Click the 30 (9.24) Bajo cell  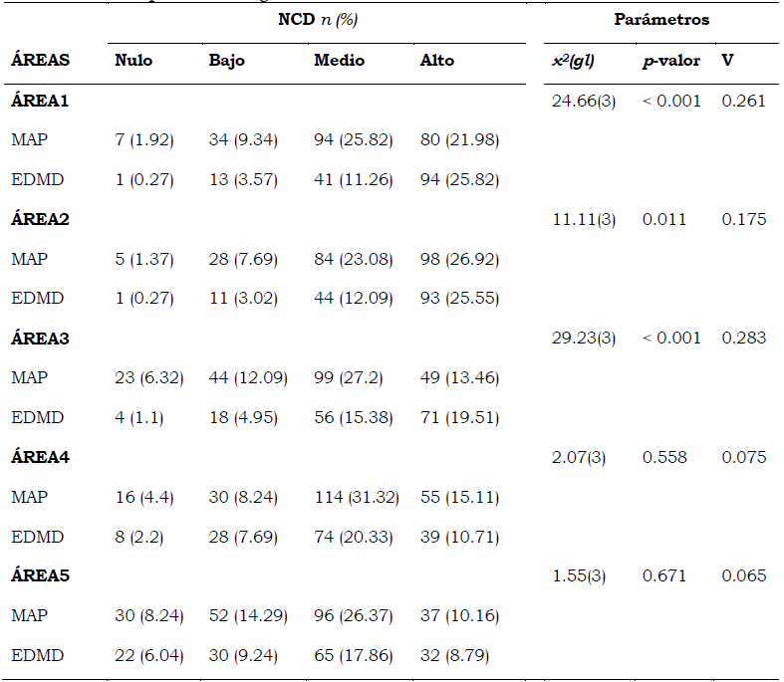click(242, 656)
